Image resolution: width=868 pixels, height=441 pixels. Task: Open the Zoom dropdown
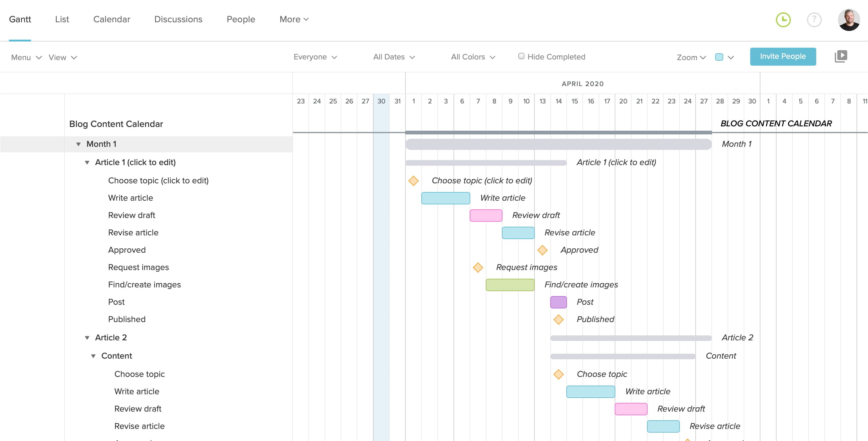click(x=691, y=58)
